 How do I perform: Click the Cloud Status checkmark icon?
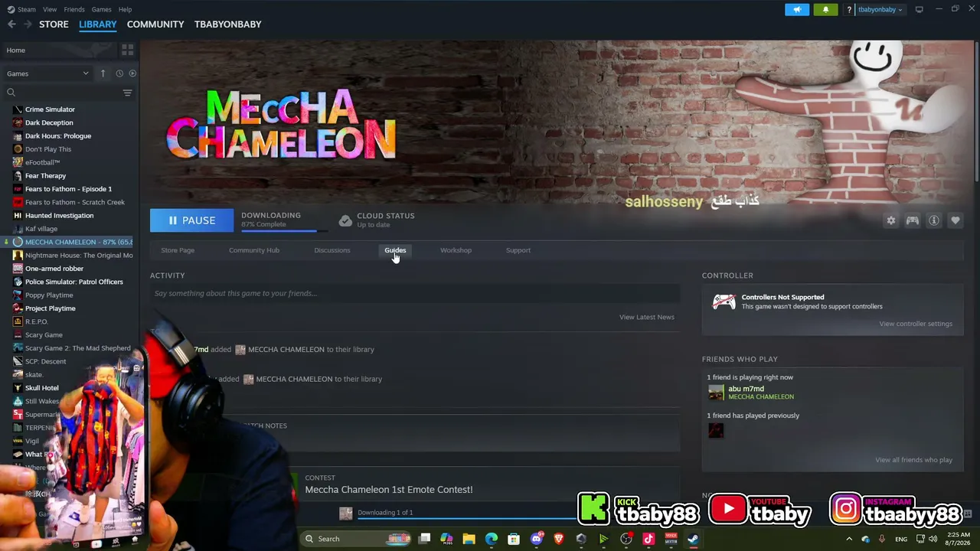(x=345, y=220)
